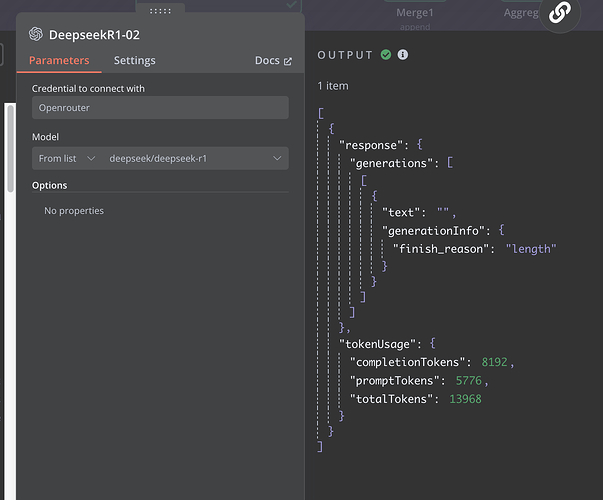Click the green output success checkmark
The image size is (603, 500).
tap(386, 55)
